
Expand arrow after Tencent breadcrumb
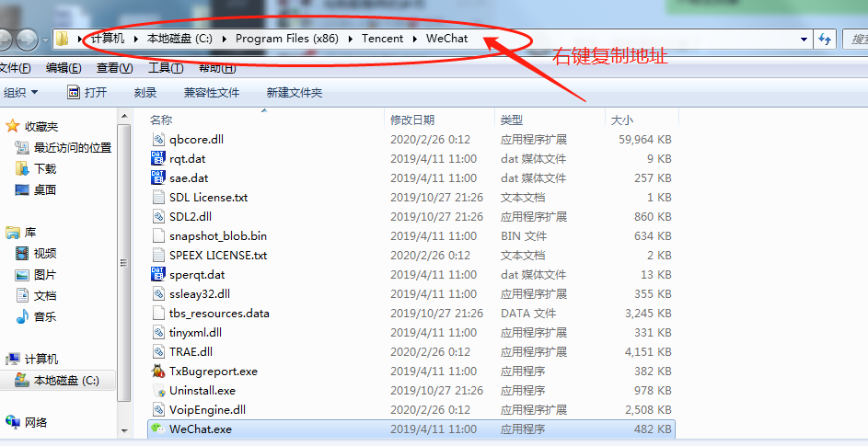[x=415, y=39]
